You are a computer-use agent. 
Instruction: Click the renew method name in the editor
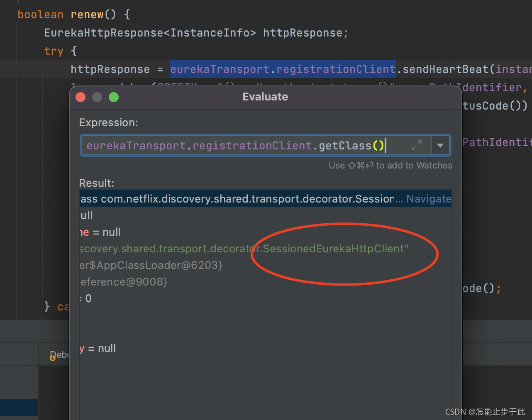pyautogui.click(x=87, y=15)
